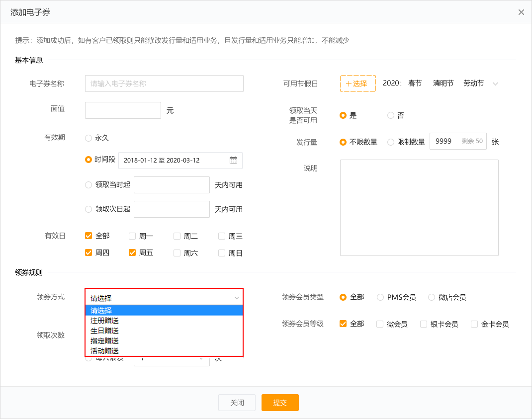Expand the holiday list chevron after 劳动节
The height and width of the screenshot is (419, 532).
495,84
